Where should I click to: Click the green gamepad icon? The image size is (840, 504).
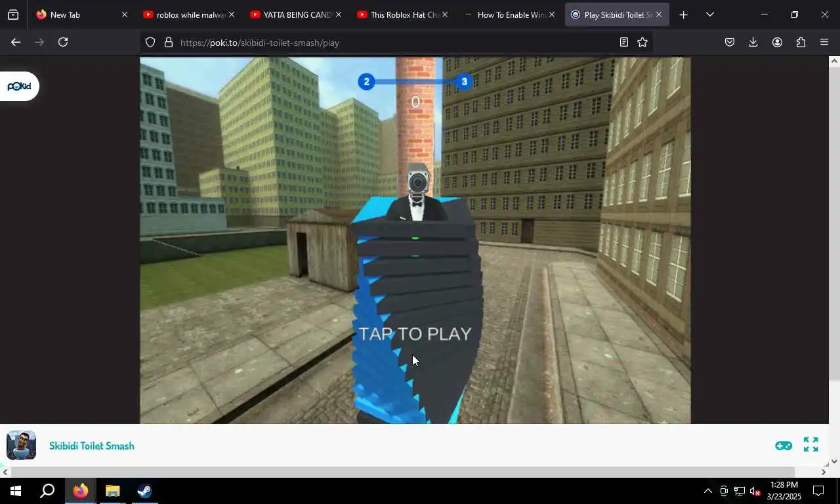[x=783, y=446]
